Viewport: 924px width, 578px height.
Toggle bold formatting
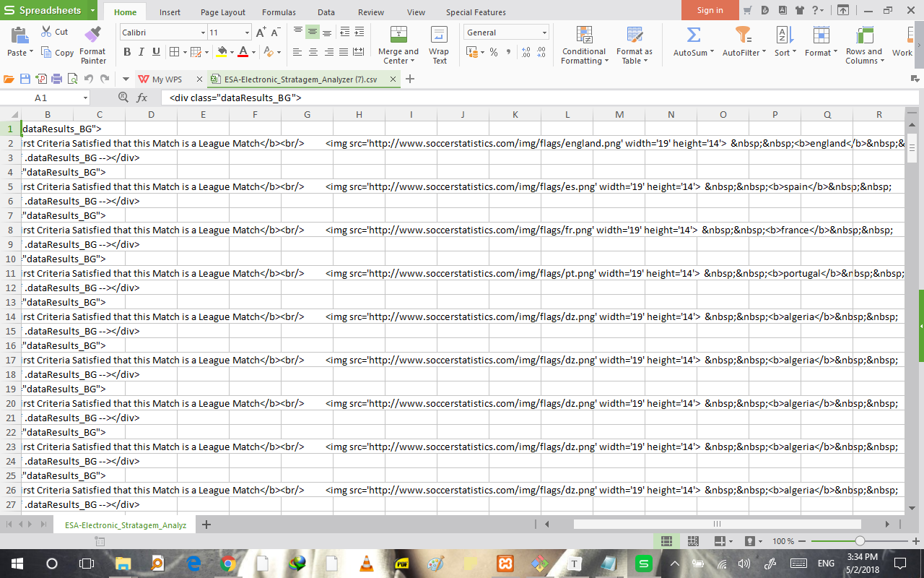127,52
